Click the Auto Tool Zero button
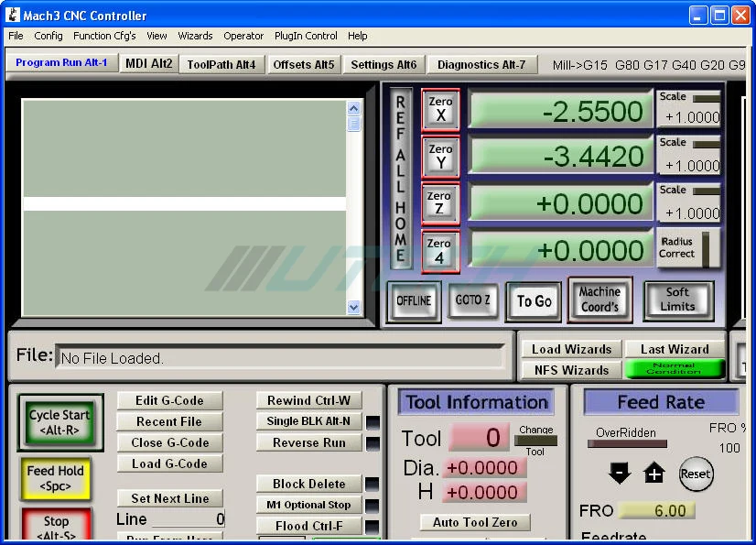The image size is (756, 545). click(x=475, y=522)
